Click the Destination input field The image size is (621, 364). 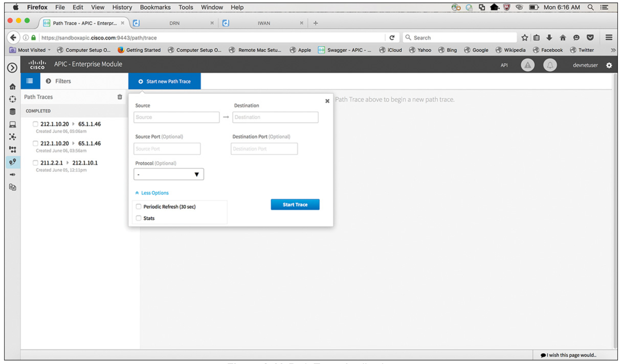[x=275, y=117]
